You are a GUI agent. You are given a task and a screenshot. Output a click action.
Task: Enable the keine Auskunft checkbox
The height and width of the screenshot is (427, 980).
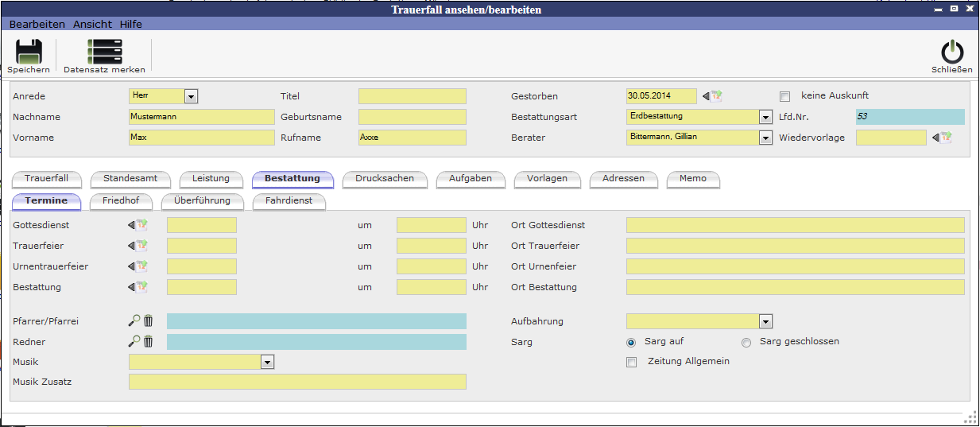coord(785,97)
